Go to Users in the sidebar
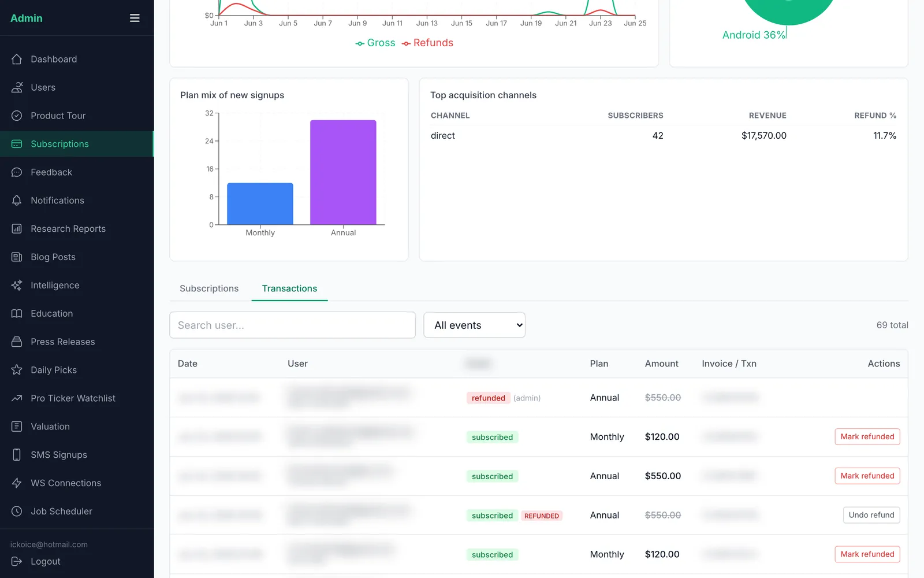924x578 pixels. click(77, 87)
